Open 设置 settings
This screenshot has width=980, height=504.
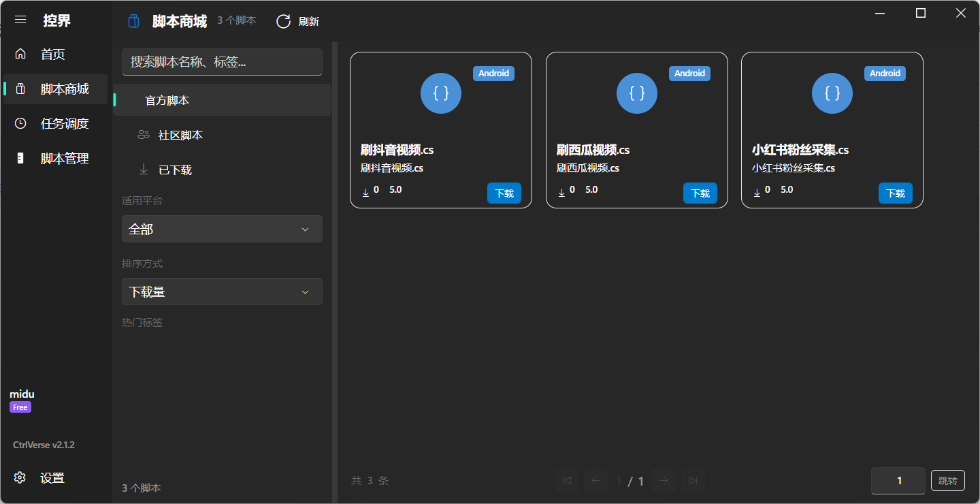[55, 478]
